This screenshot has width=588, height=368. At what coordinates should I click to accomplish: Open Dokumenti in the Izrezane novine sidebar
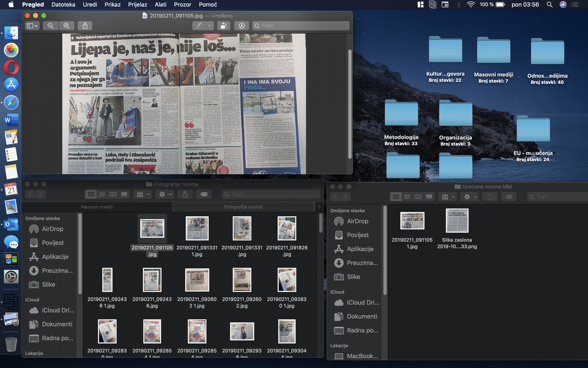pyautogui.click(x=362, y=316)
